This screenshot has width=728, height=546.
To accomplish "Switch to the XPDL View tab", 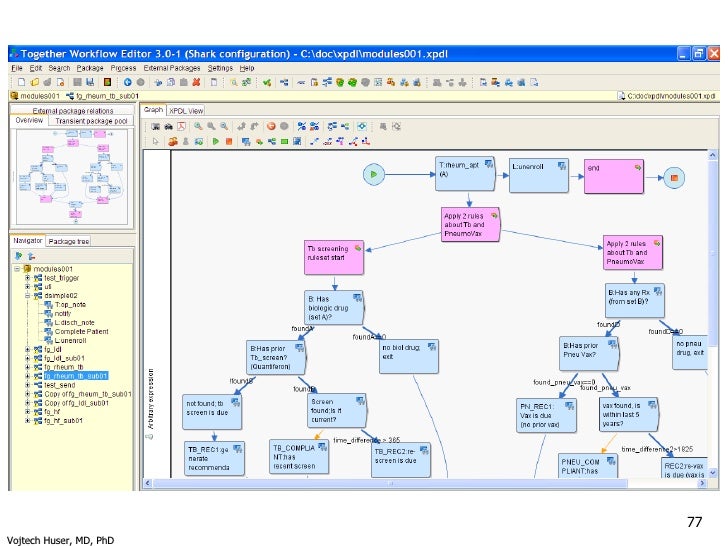I will tap(186, 110).
